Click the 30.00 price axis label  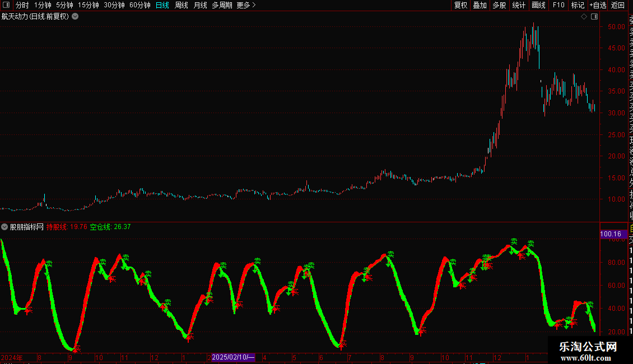click(616, 113)
